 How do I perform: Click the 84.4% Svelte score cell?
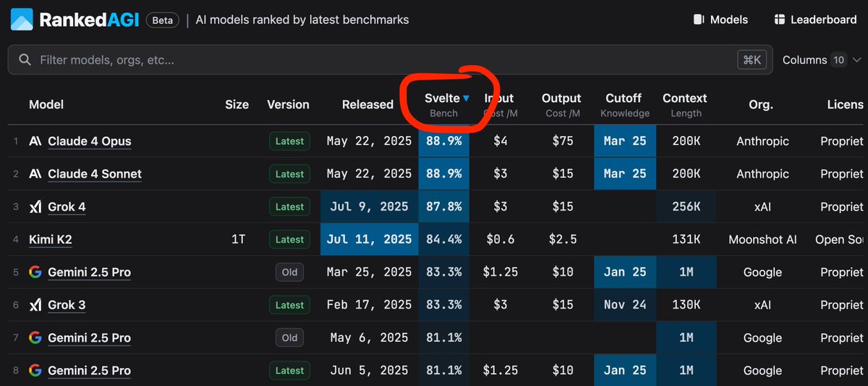pyautogui.click(x=443, y=239)
